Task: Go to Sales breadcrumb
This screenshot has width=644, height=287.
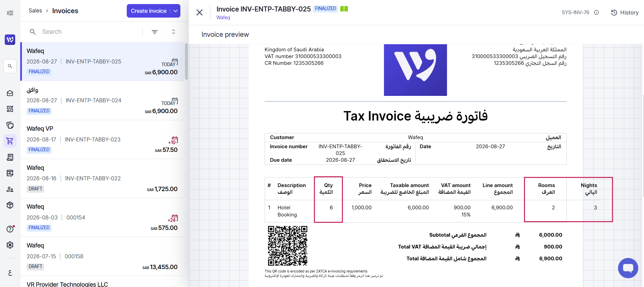Action: pos(35,11)
